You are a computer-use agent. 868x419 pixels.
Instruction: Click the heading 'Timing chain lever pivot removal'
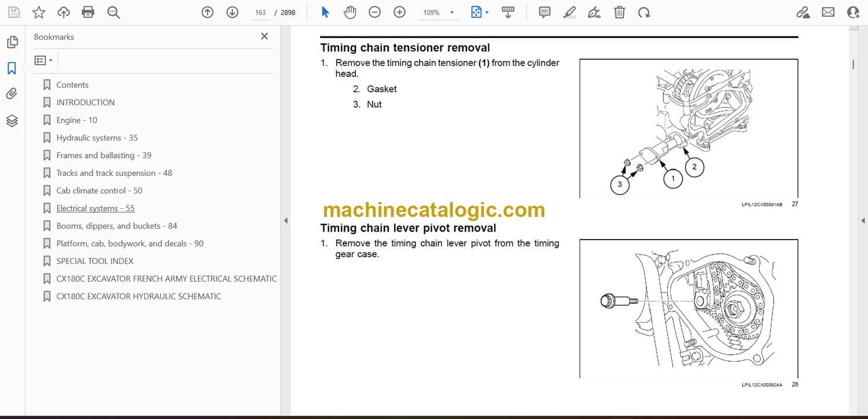[x=409, y=228]
